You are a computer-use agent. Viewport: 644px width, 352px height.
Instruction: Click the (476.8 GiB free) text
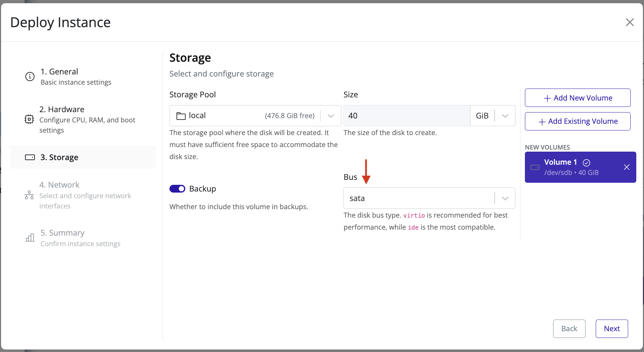tap(290, 116)
